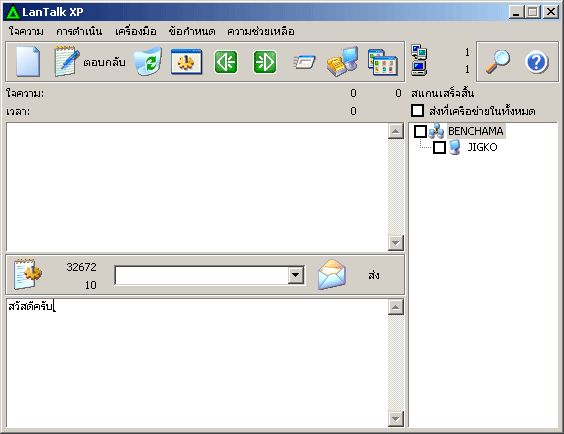Click the single computer icon by the counts

coord(419,68)
